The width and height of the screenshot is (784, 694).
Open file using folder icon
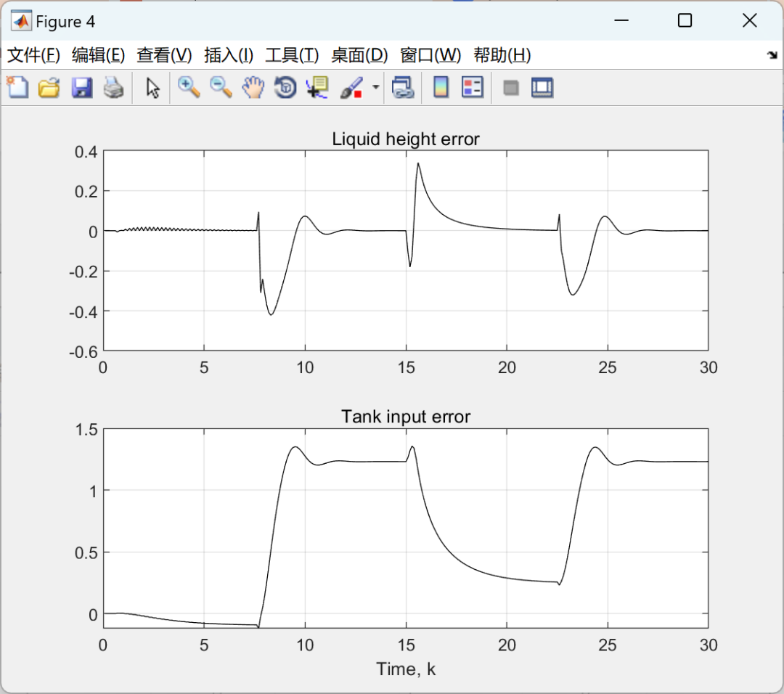pos(49,88)
